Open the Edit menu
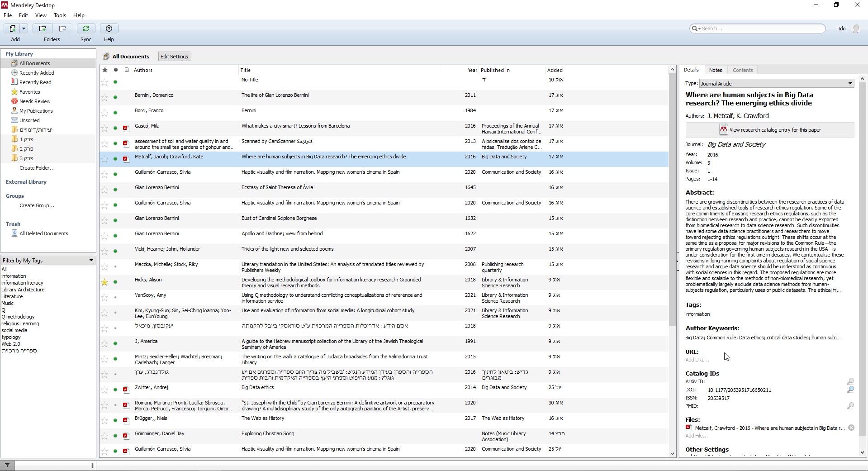The width and height of the screenshot is (868, 471). (x=24, y=15)
